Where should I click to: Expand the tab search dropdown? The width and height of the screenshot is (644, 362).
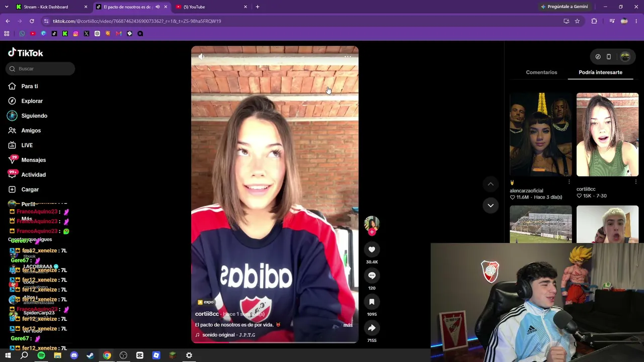pos(7,7)
